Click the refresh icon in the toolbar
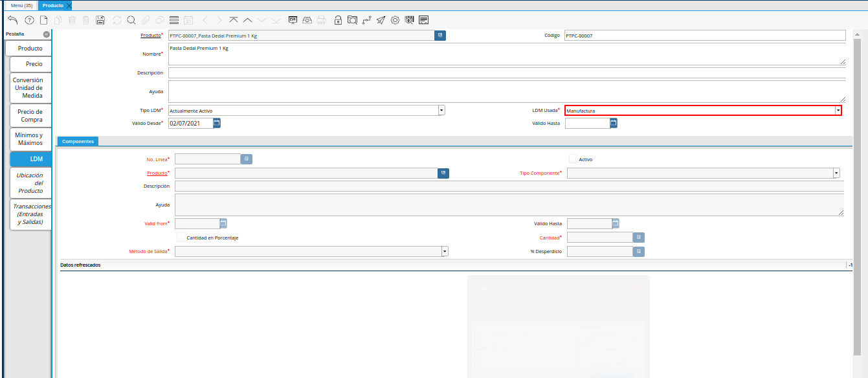868x378 pixels. click(x=117, y=20)
